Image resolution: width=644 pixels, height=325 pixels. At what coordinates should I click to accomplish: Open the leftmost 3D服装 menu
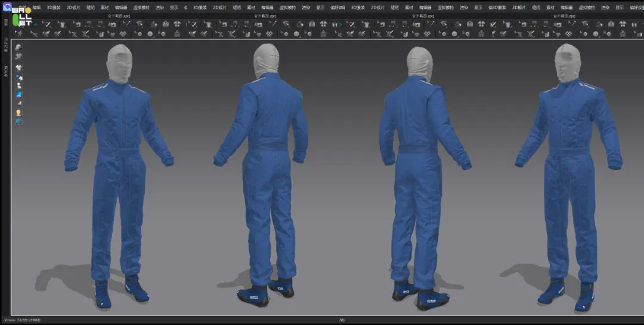[54, 7]
